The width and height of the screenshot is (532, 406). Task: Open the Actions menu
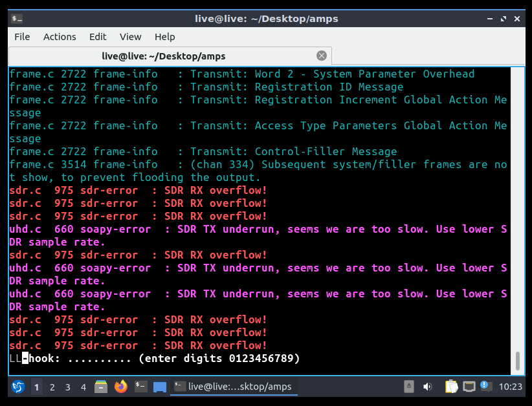60,37
